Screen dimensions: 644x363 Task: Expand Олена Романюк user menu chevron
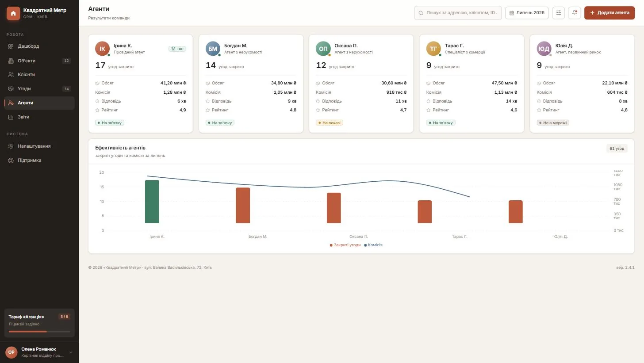click(71, 352)
